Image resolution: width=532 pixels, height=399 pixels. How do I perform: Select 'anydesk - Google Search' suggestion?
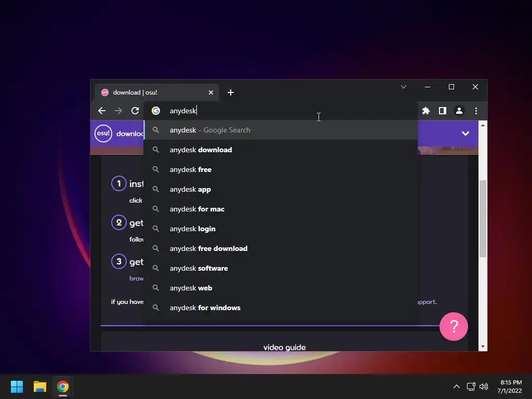click(x=281, y=130)
